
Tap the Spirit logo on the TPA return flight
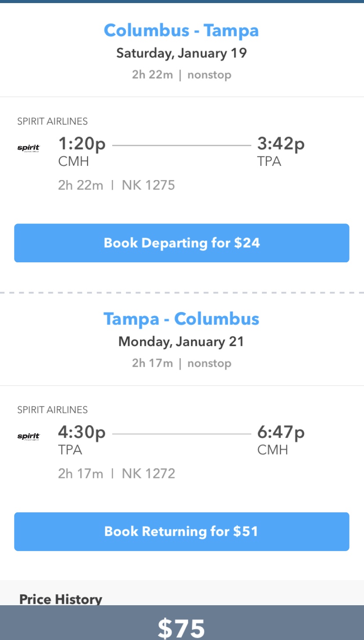click(29, 437)
